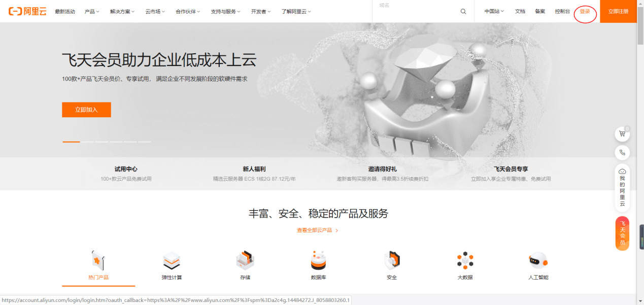Click the phone contact icon
The width and height of the screenshot is (644, 305).
[622, 152]
